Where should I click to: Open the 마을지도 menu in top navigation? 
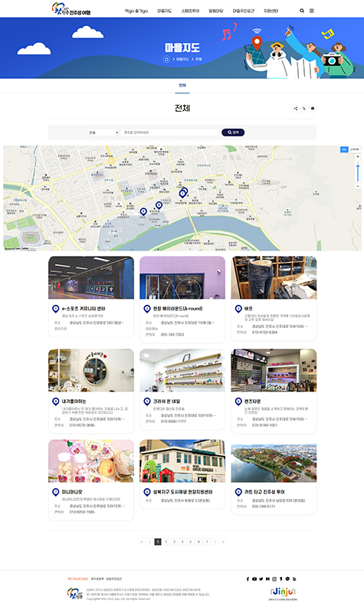point(164,11)
